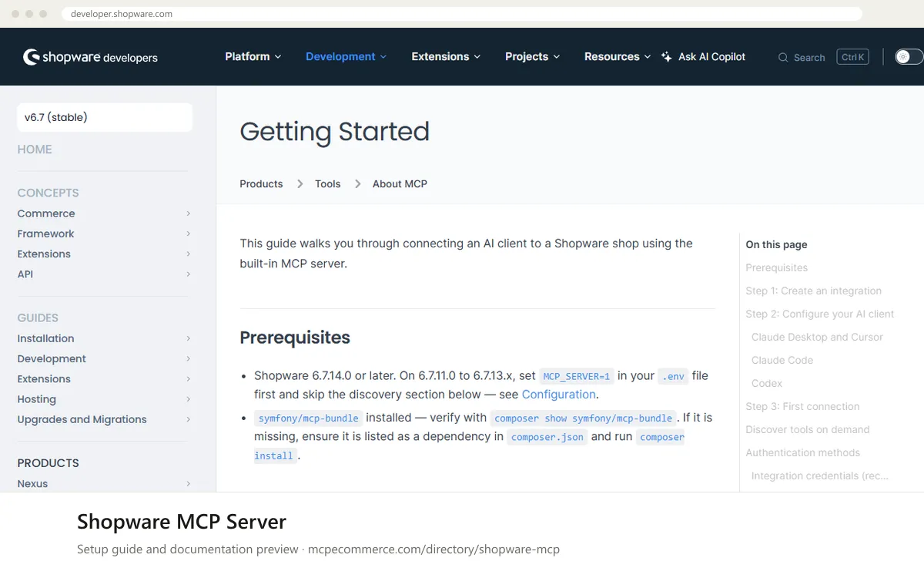Jump to Prerequisites in On this page
Viewport: 924px width, 578px height.
click(x=776, y=267)
